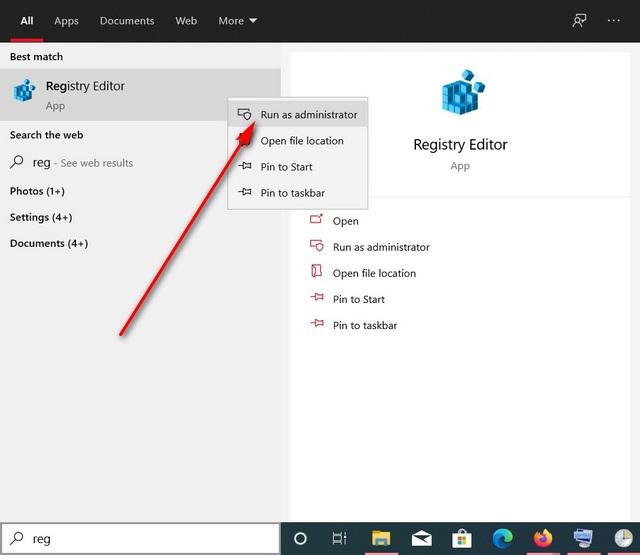The width and height of the screenshot is (640, 555).
Task: Open the computer monitor app on taskbar
Action: click(583, 538)
